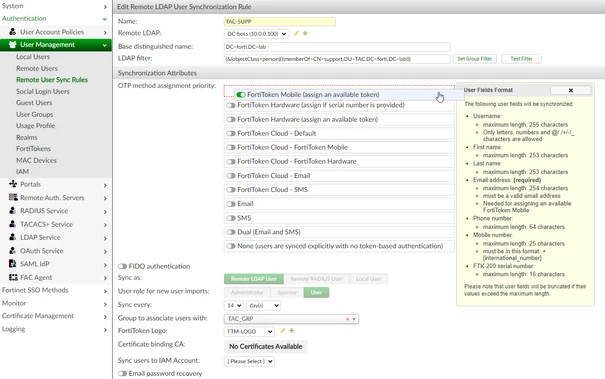Open User Groups page
The width and height of the screenshot is (605, 379).
[35, 114]
